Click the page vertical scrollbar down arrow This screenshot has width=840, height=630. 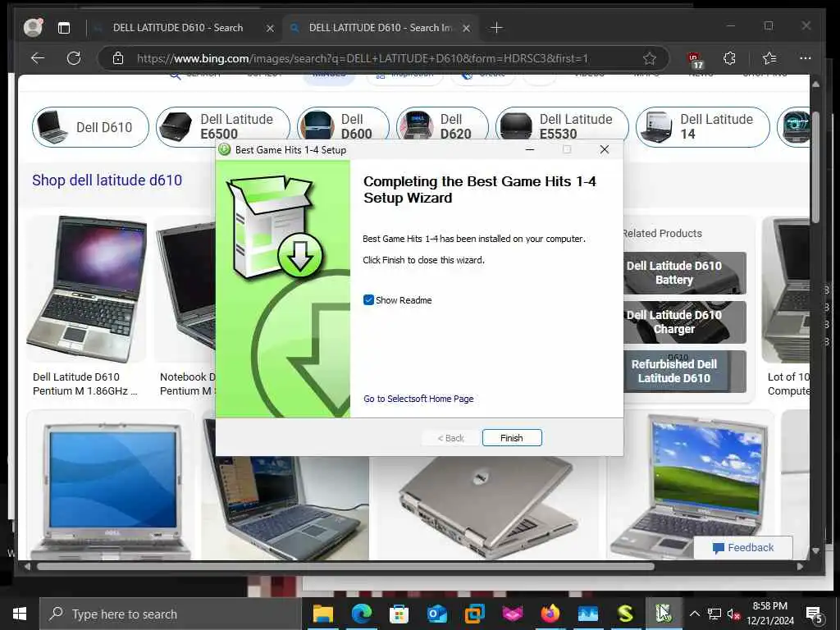pyautogui.click(x=815, y=550)
